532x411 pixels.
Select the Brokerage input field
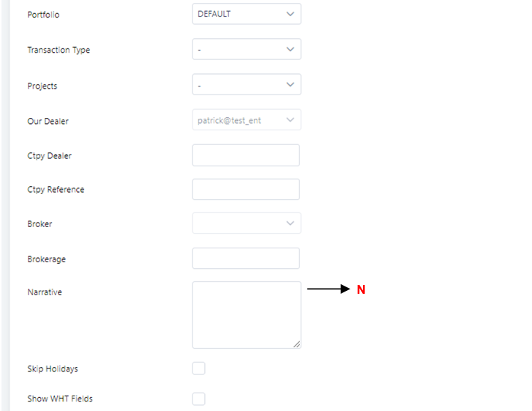pos(246,258)
